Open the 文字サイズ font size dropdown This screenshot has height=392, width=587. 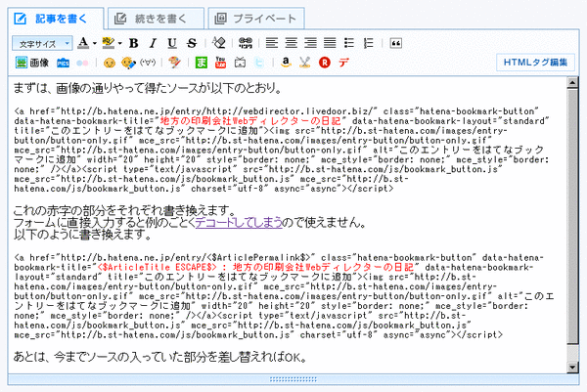tap(42, 43)
